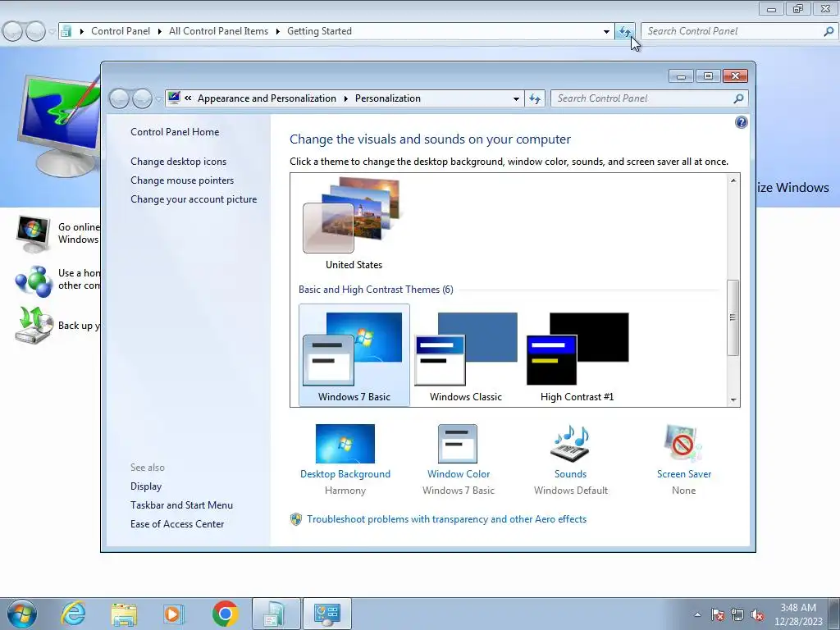Open Screen Saver icon
840x630 pixels.
pyautogui.click(x=683, y=444)
